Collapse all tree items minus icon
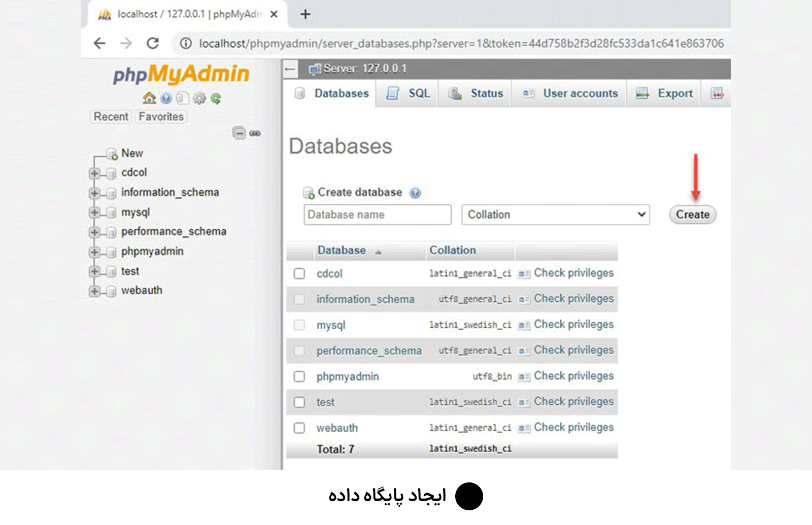 239,133
